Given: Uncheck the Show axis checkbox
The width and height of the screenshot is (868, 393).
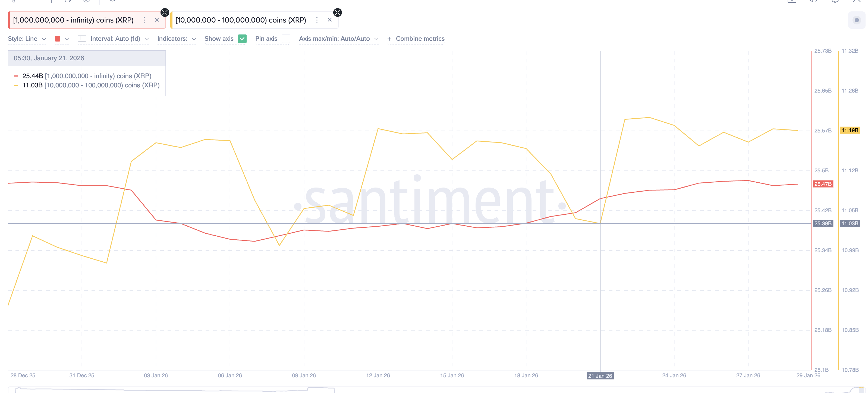Looking at the screenshot, I should (x=242, y=39).
